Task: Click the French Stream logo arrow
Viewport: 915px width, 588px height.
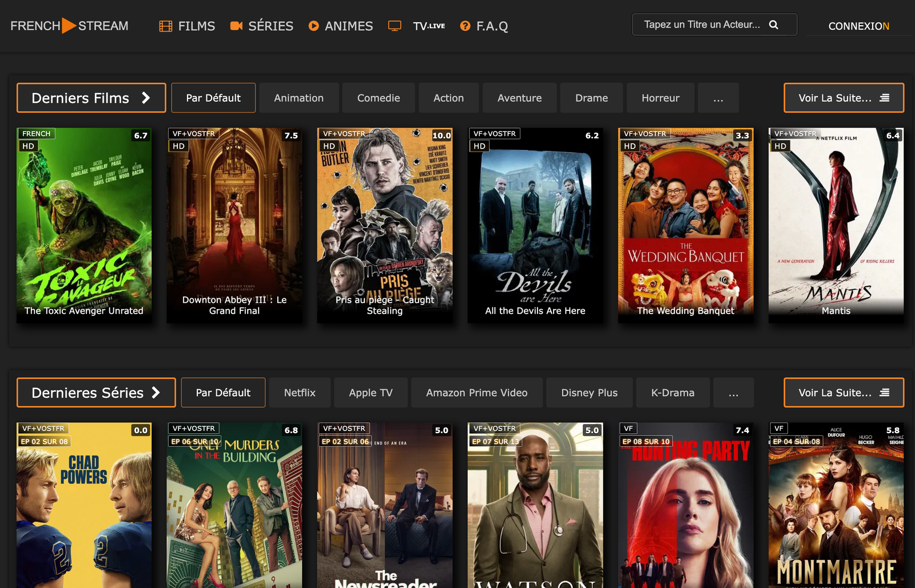Action: coord(69,26)
